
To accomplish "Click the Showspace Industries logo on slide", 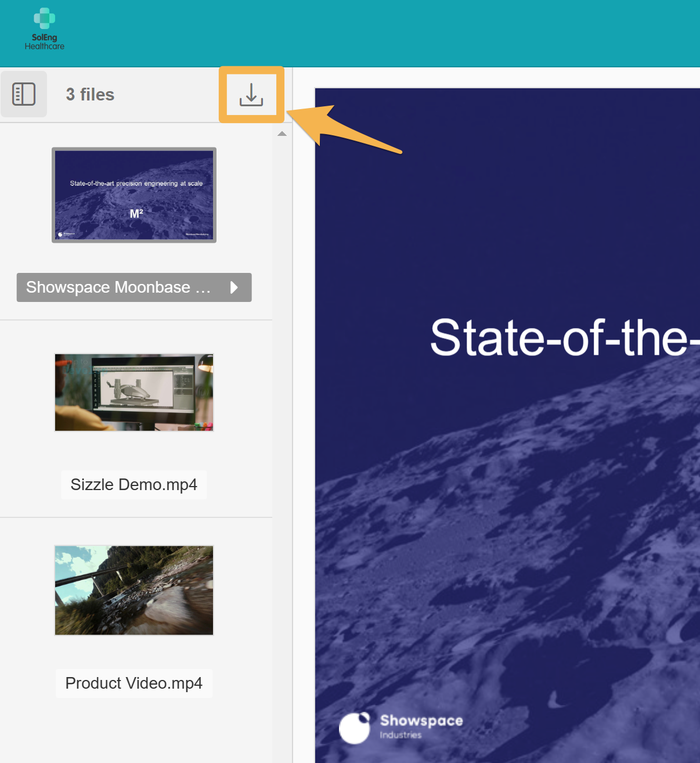I will coord(421,726).
